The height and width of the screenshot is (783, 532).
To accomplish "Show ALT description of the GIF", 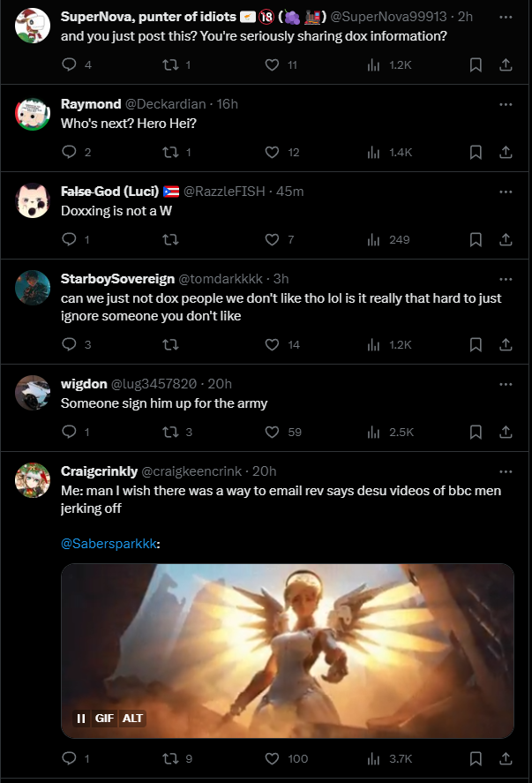I will click(132, 718).
